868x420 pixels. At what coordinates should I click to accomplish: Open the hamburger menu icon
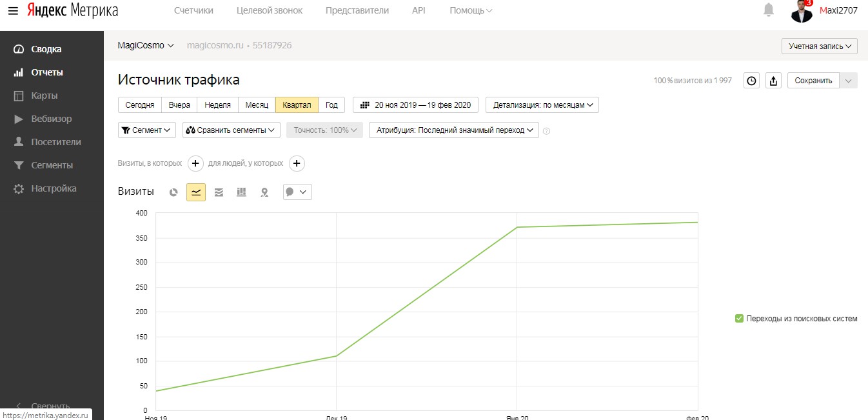click(x=13, y=10)
